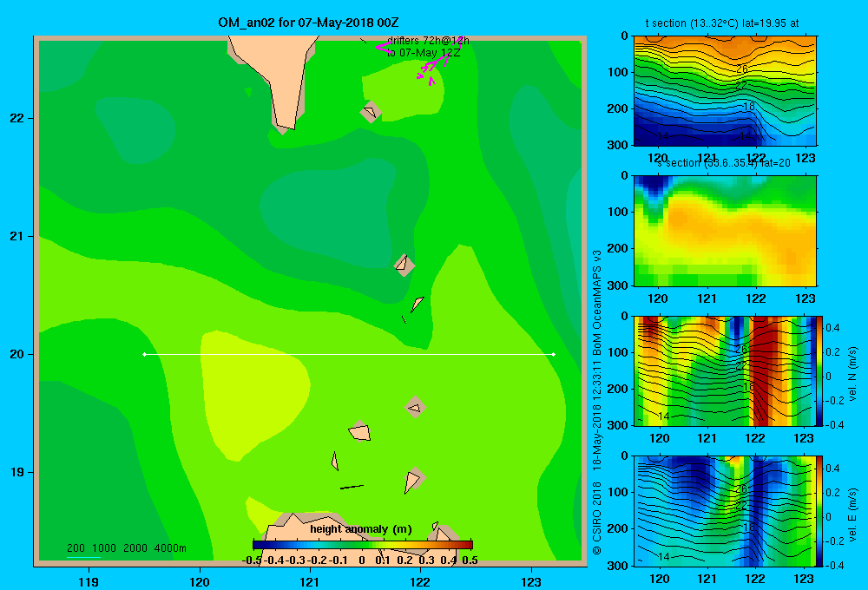Click the right endpoint of the white section line

554,354
